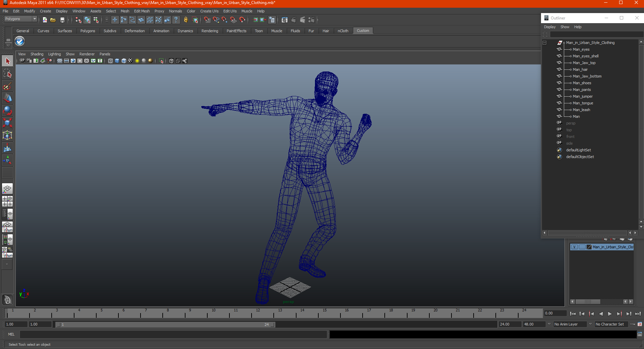Click the IPR render icon
This screenshot has width=644, height=349.
pos(303,20)
